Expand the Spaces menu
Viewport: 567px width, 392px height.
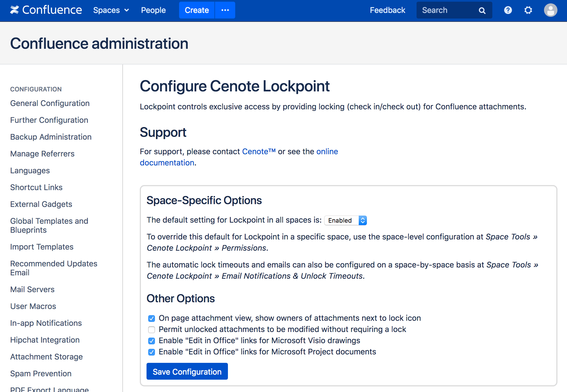coord(111,10)
